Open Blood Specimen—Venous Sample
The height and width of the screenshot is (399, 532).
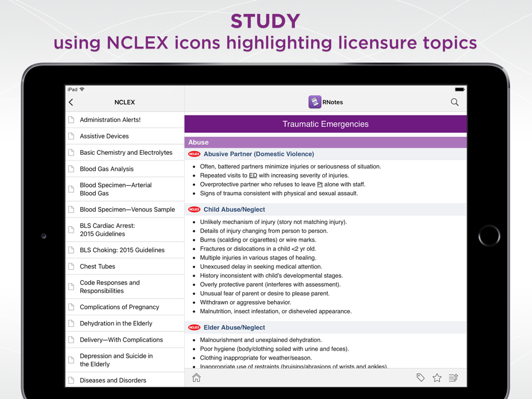tap(125, 209)
